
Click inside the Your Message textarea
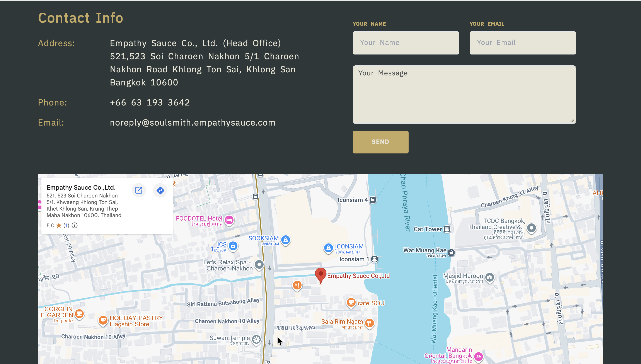(x=464, y=95)
